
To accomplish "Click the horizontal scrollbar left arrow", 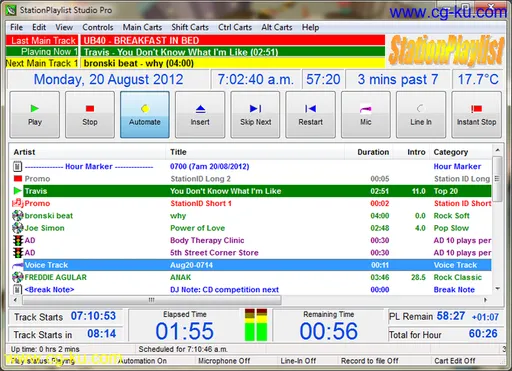I will tap(15, 300).
